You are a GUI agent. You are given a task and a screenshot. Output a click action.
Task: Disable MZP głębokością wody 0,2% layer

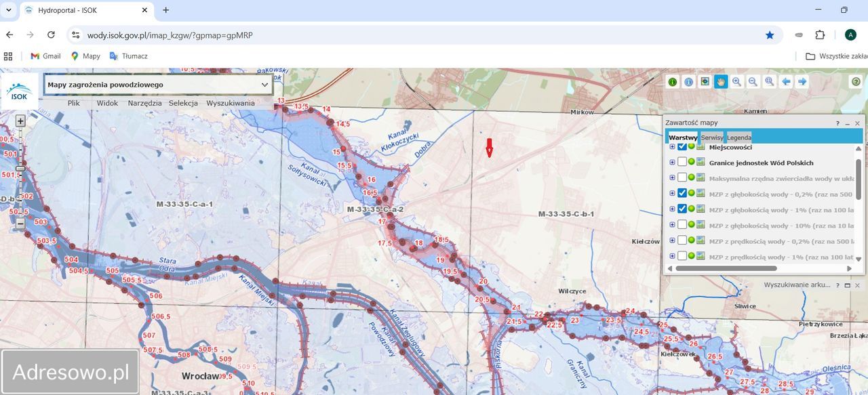coord(682,193)
